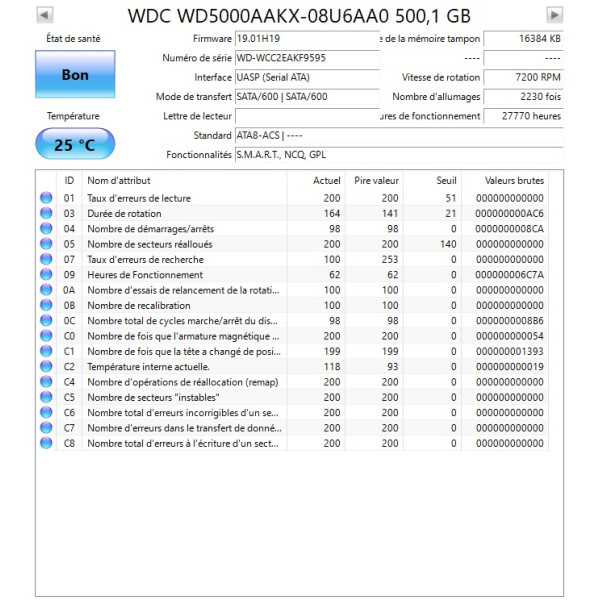Image resolution: width=600 pixels, height=600 pixels.
Task: Click current value 118 for temperature row
Action: click(x=332, y=367)
